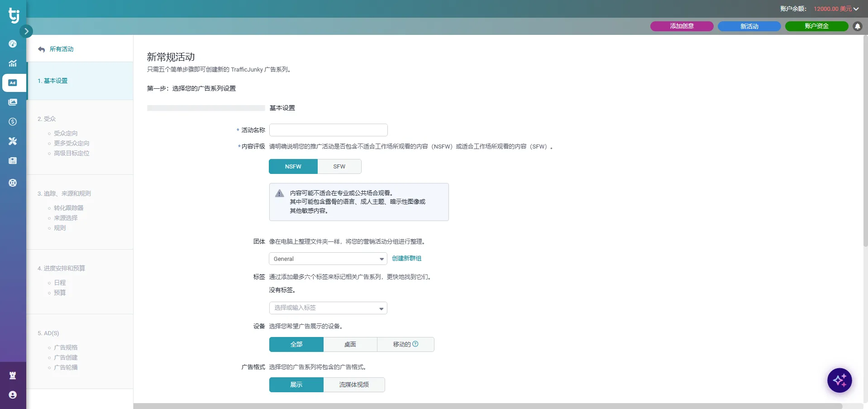Click the horizontal scrollbar at the bottom

[487, 406]
